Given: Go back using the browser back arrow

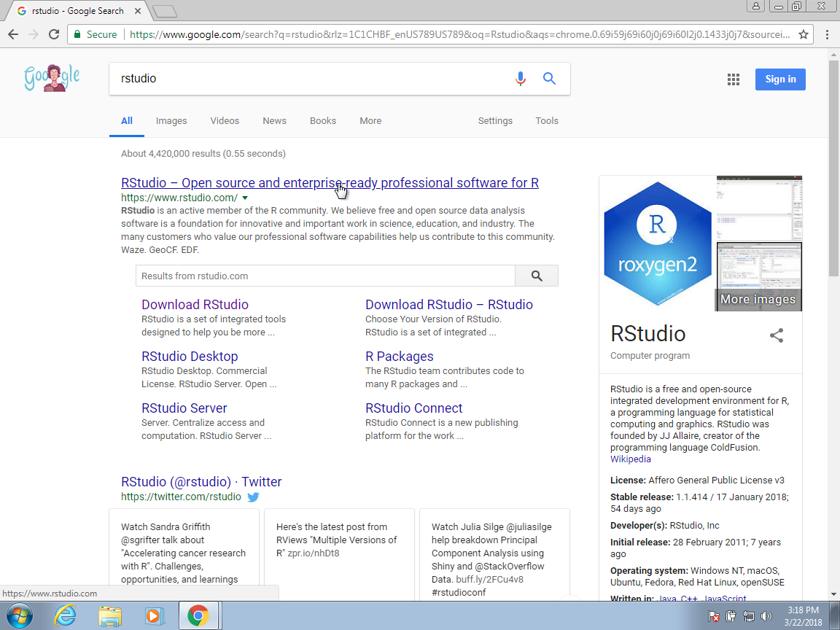Looking at the screenshot, I should coord(13,34).
